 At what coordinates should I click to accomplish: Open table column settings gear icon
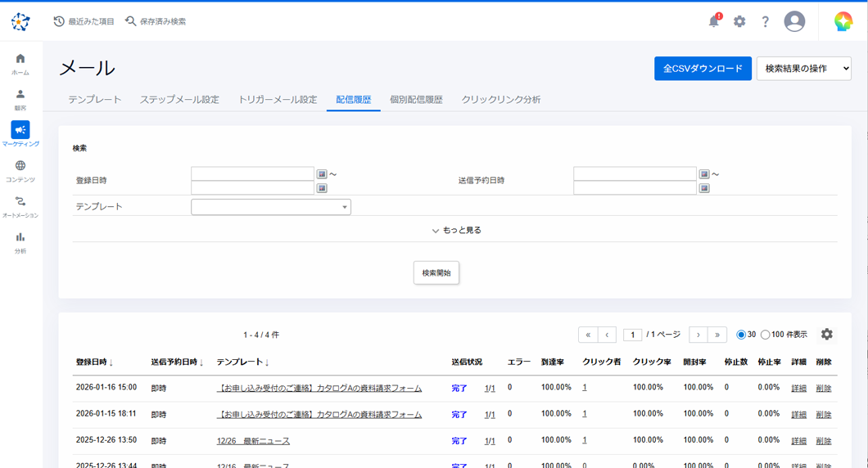click(x=826, y=334)
